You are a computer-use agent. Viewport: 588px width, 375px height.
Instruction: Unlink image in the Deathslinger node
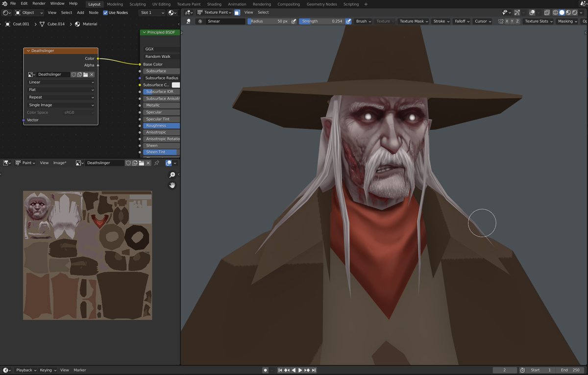point(92,75)
